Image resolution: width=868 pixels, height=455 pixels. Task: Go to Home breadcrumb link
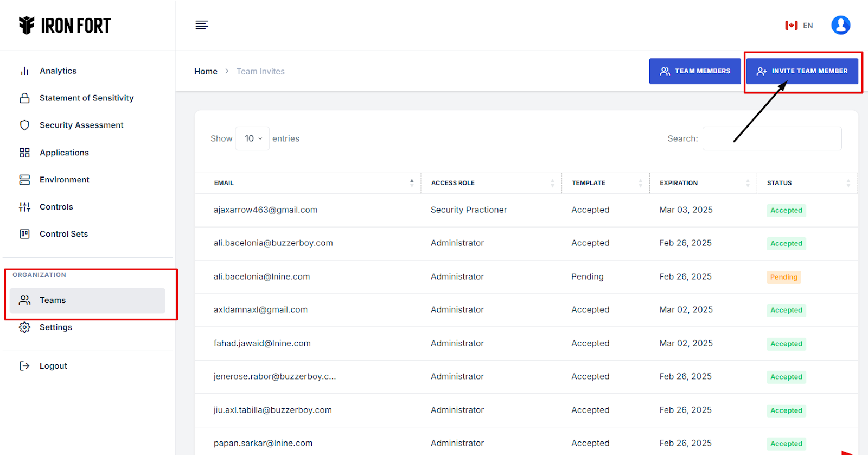(206, 72)
